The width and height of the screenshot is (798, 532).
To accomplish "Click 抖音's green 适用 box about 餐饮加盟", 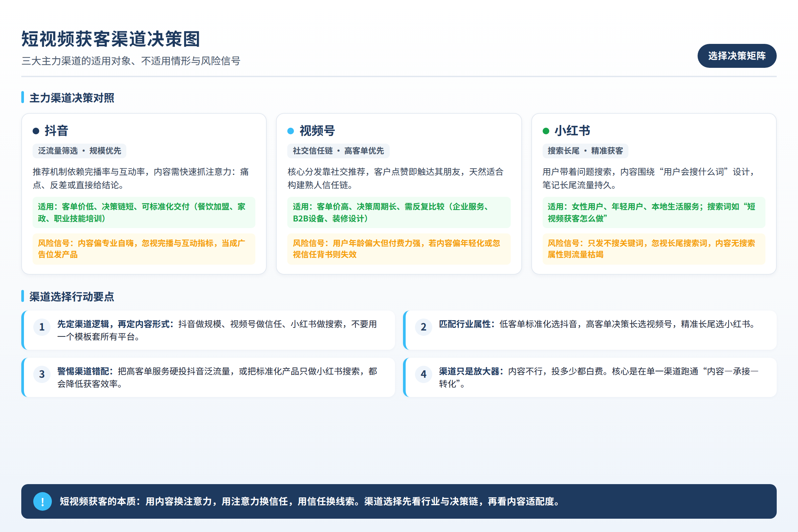I will pos(144,212).
